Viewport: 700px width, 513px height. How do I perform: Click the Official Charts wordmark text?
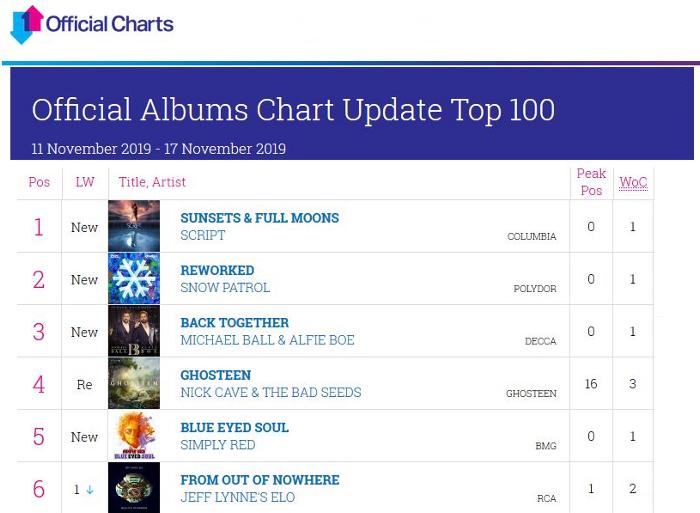click(110, 24)
